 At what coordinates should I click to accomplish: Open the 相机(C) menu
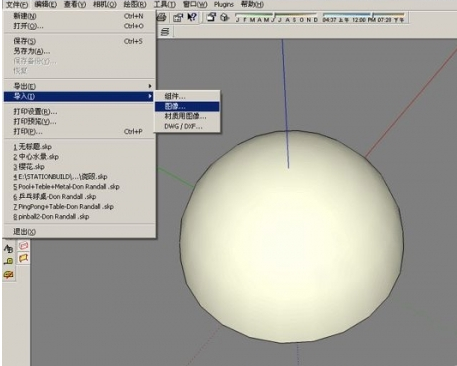click(x=105, y=5)
